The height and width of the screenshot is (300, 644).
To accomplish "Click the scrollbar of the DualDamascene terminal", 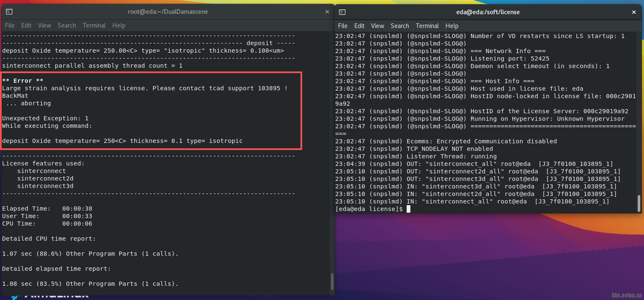I will (332, 281).
